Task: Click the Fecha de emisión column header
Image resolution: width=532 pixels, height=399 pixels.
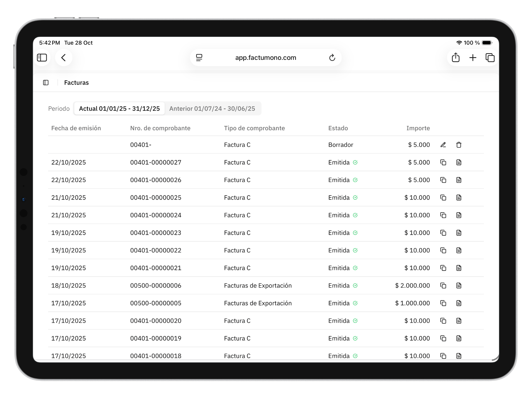Action: tap(76, 128)
